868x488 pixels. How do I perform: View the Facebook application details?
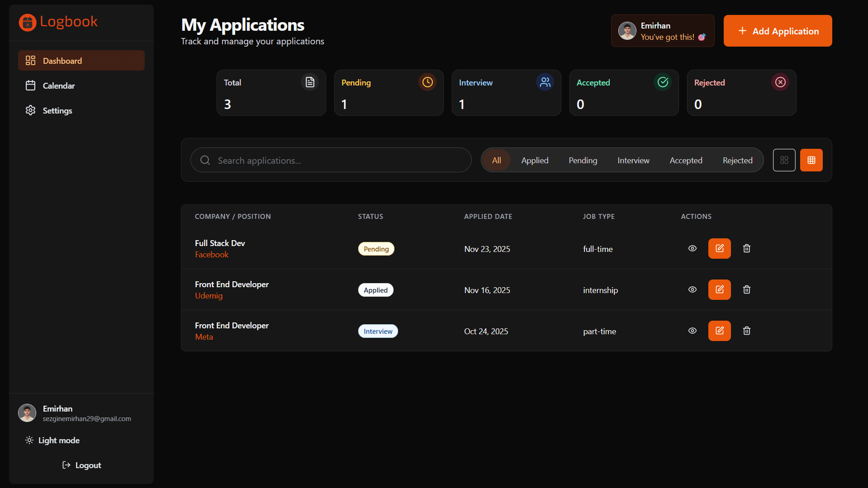tap(692, 248)
